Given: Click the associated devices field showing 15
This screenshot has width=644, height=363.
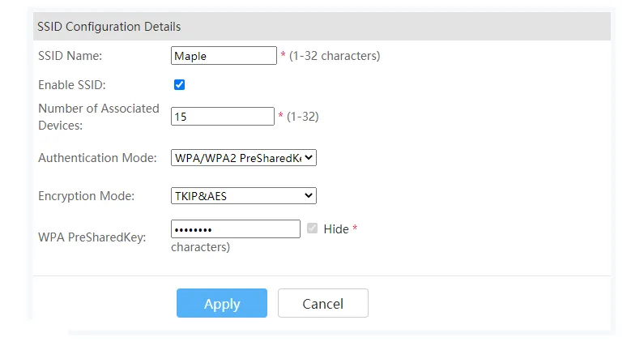Looking at the screenshot, I should tap(222, 116).
